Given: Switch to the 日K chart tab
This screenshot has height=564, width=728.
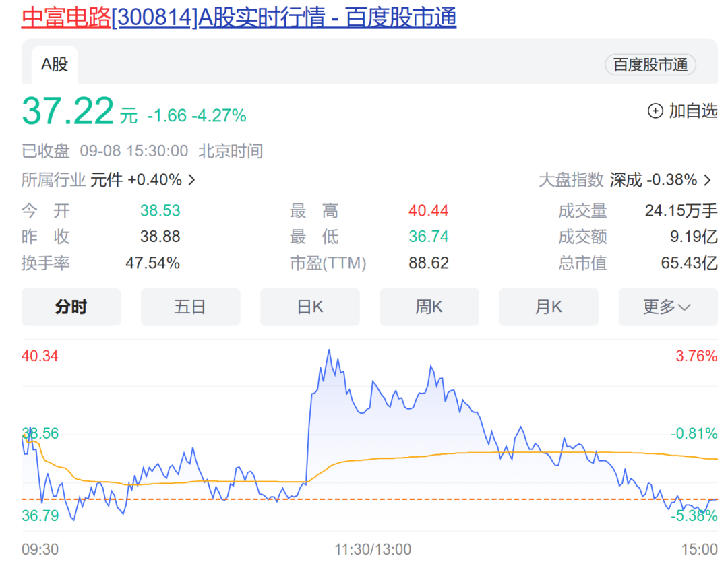Looking at the screenshot, I should (309, 307).
